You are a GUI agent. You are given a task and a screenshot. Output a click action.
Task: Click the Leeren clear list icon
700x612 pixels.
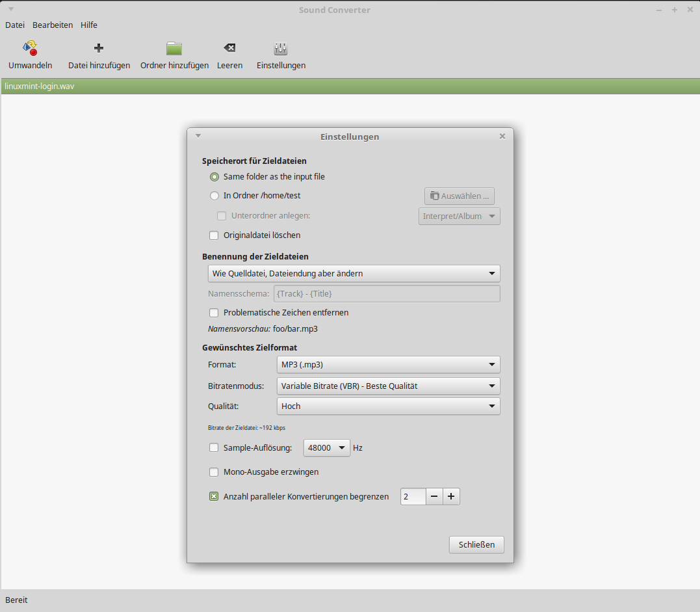coord(229,47)
